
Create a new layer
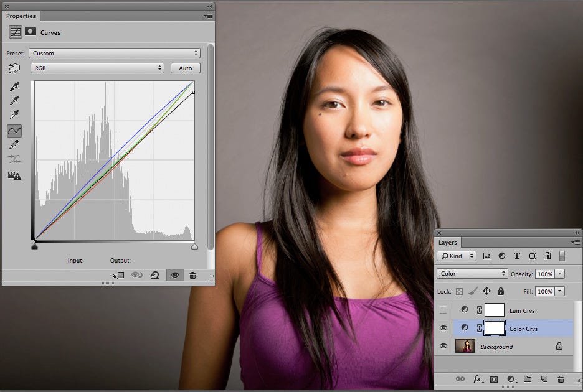544,379
